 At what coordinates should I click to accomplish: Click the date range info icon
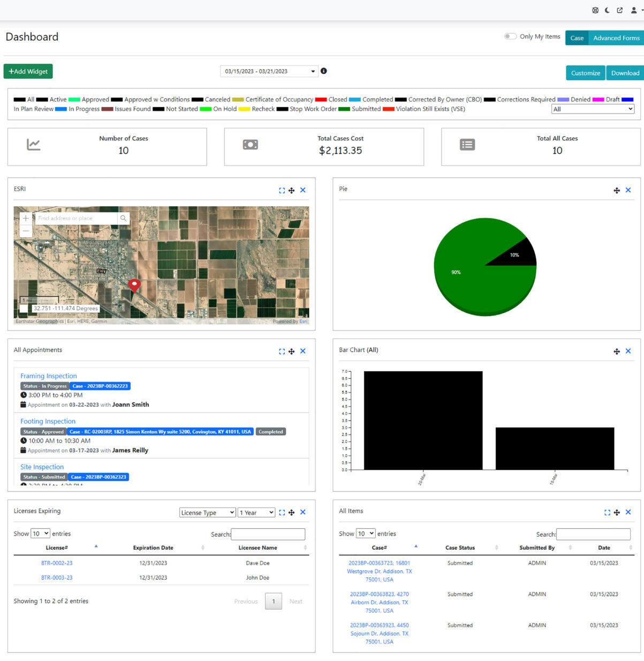coord(323,71)
